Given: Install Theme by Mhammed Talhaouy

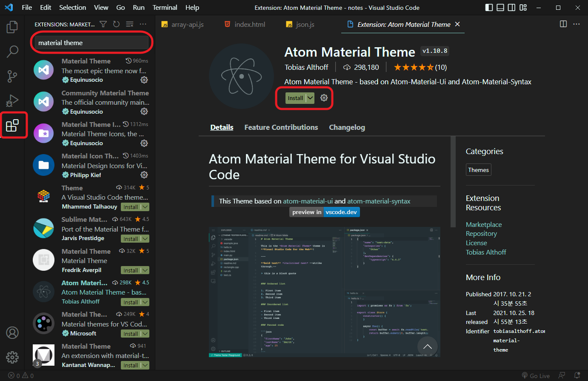Looking at the screenshot, I should (131, 207).
